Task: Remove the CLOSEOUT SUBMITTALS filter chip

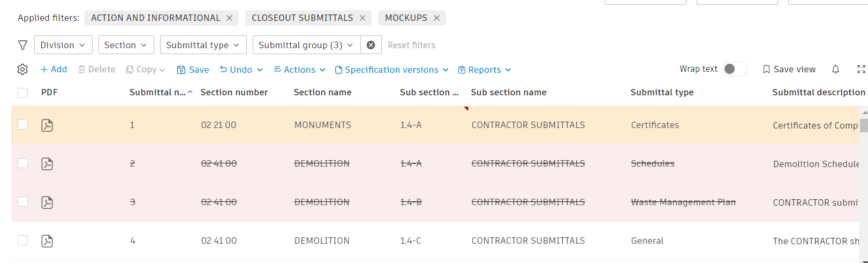Action: click(x=363, y=18)
